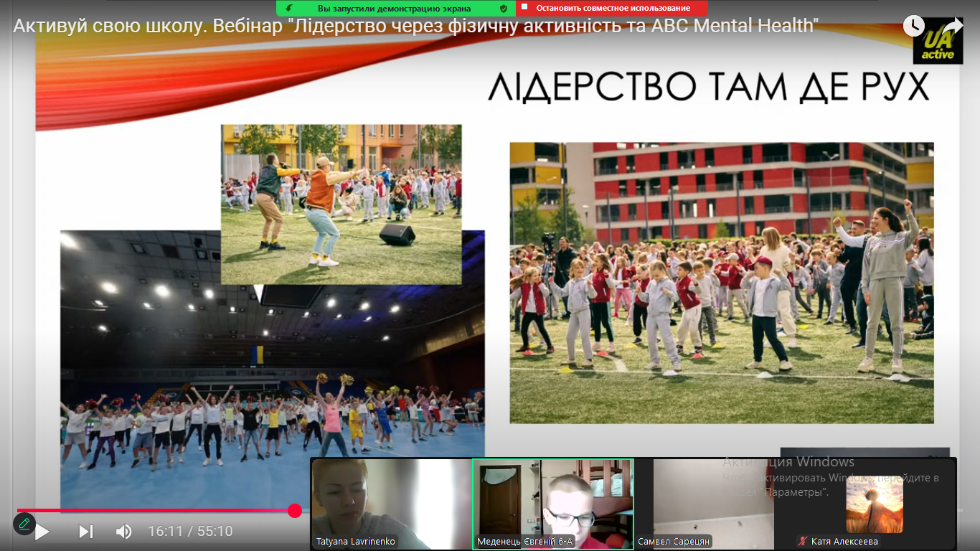Click the outdoor children dancing photo
Image resolution: width=980 pixels, height=551 pixels.
(x=722, y=283)
